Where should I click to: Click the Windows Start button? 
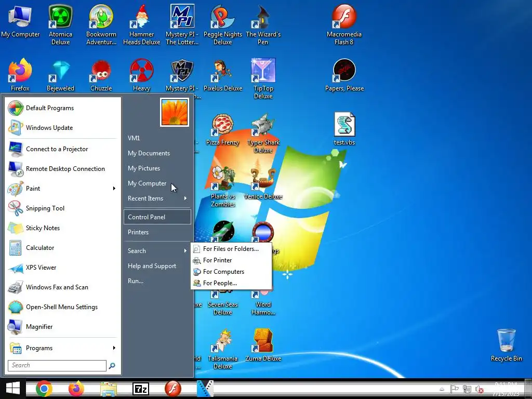tap(13, 389)
